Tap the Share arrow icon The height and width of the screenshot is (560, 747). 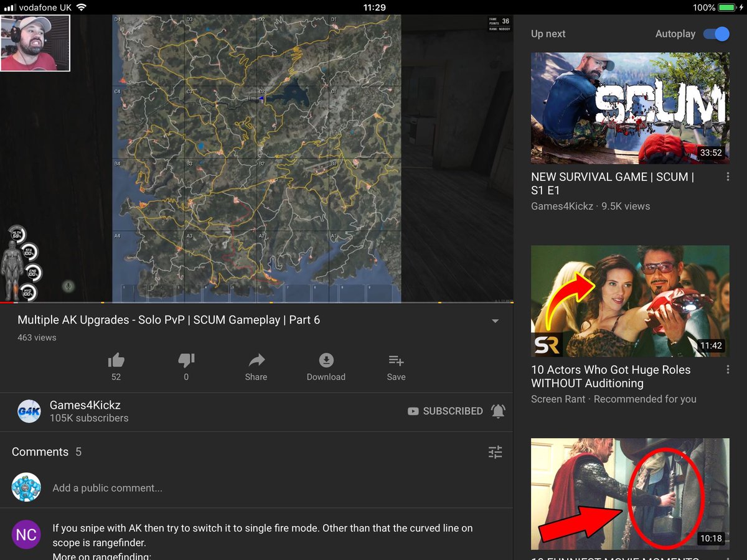(x=256, y=360)
